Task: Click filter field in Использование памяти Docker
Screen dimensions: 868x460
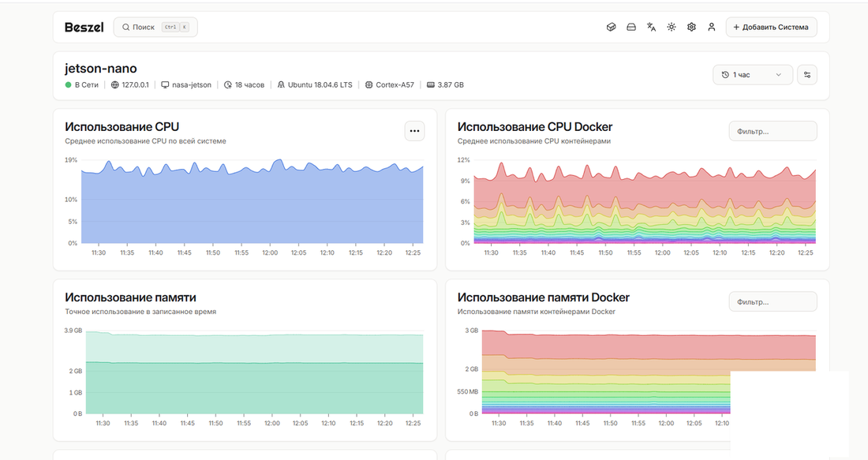Action: pos(773,301)
